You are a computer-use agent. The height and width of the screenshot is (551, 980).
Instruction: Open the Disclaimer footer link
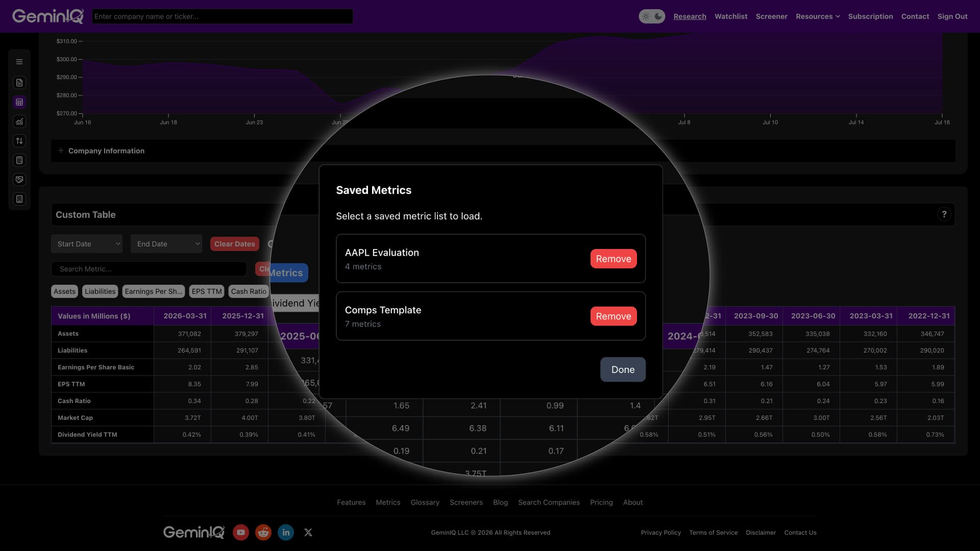tap(761, 533)
